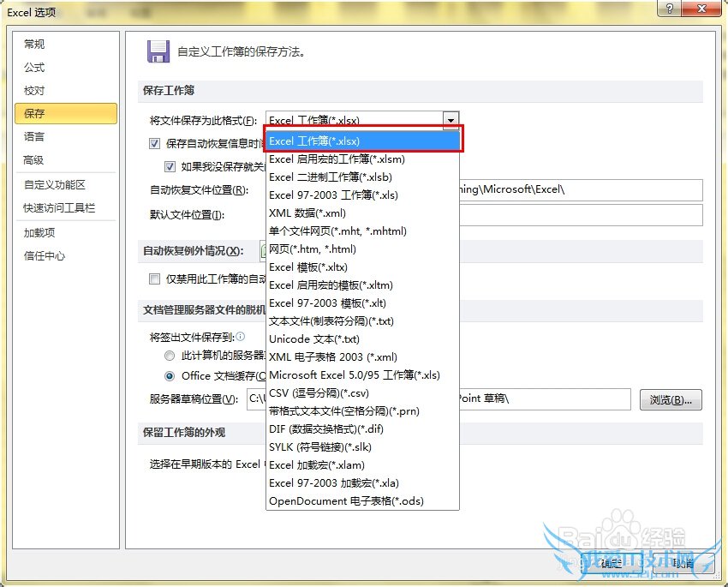Choose SYLK (符号链接)(*.slk) option

[x=362, y=446]
